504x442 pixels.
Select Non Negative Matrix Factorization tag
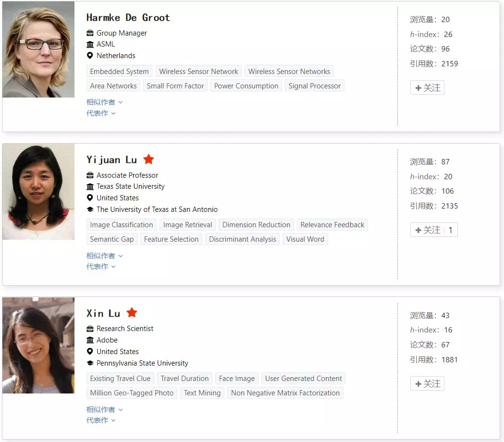click(285, 393)
